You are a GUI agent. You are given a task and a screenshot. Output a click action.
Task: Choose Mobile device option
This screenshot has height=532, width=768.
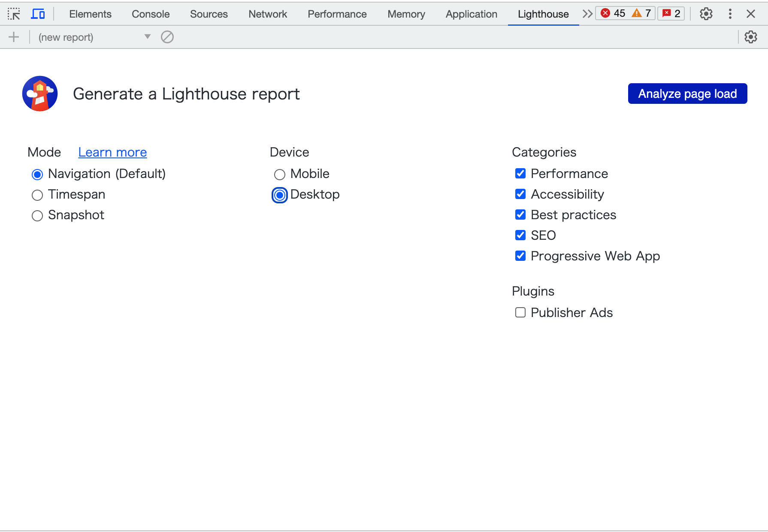(x=280, y=174)
